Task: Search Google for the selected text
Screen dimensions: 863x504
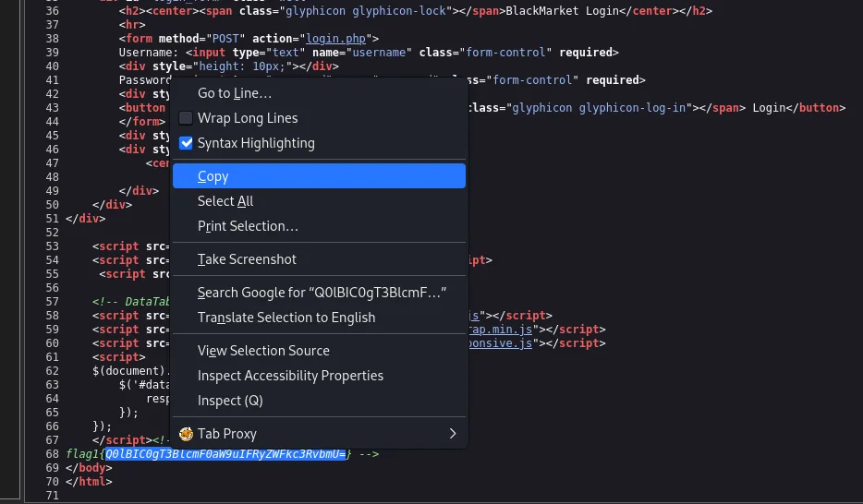Action: coord(319,293)
